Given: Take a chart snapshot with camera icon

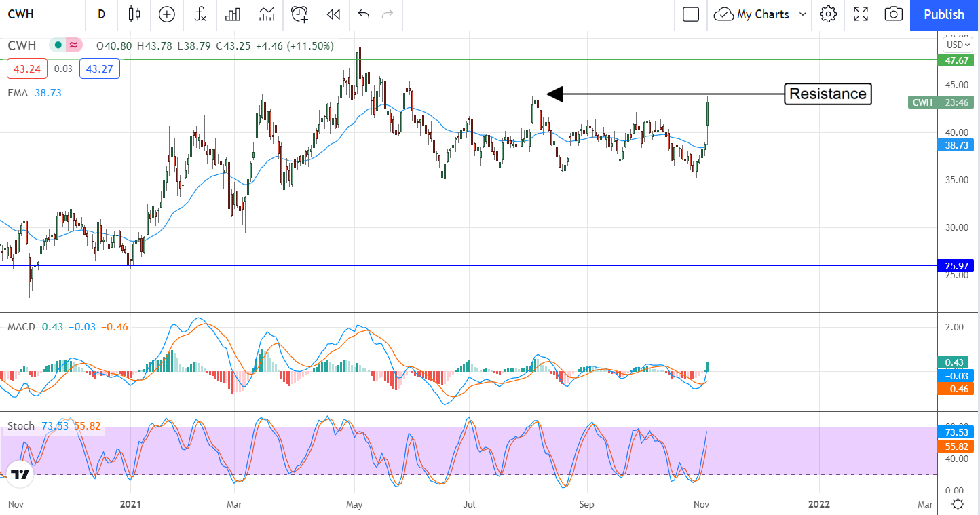Looking at the screenshot, I should pyautogui.click(x=894, y=14).
